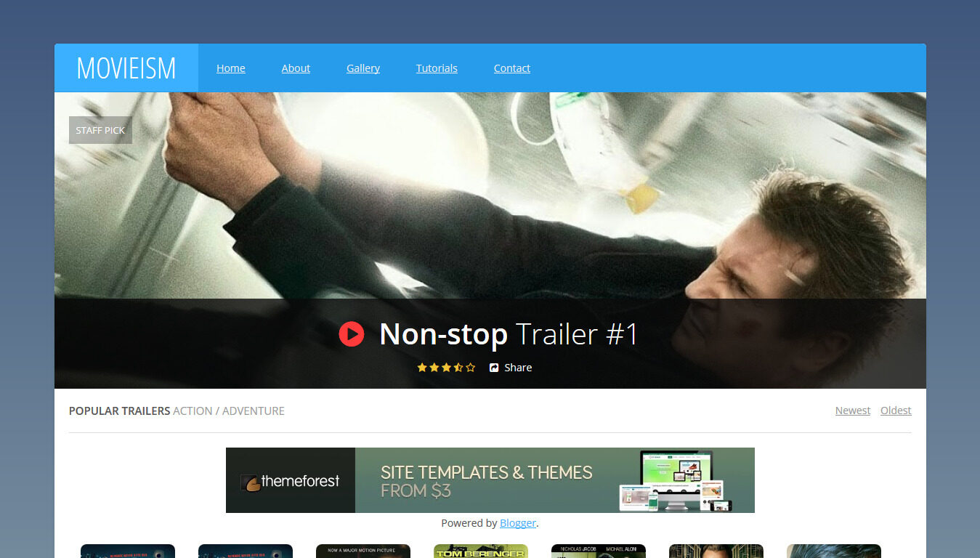The height and width of the screenshot is (558, 980).
Task: Click the star rating under the trailer title
Action: coord(446,368)
